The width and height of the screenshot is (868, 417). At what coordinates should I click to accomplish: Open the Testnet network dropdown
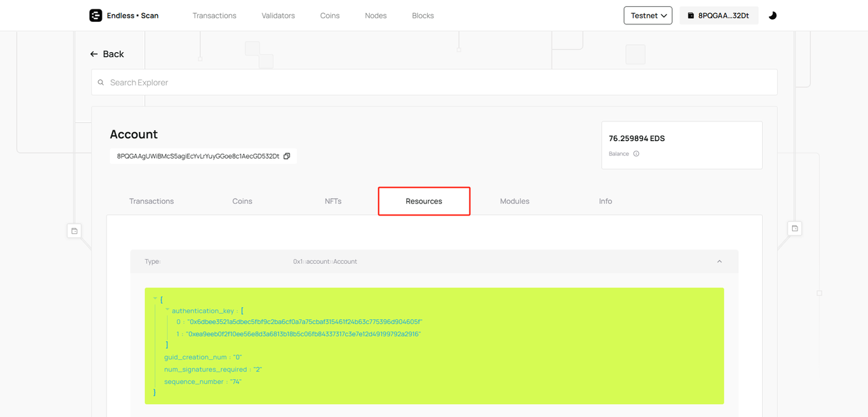coord(648,16)
